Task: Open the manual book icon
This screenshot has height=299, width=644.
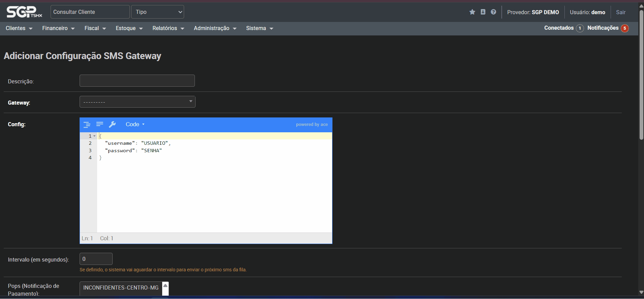Action: pos(483,12)
